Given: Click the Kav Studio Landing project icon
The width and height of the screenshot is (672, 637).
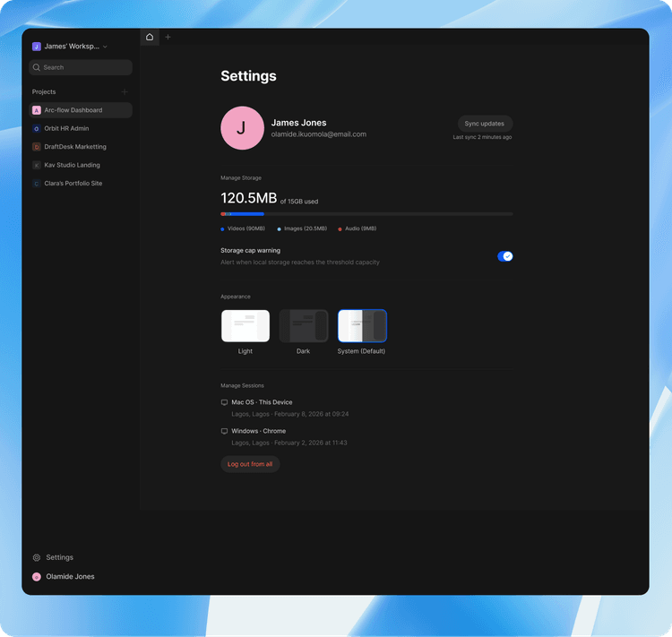Looking at the screenshot, I should pos(37,165).
